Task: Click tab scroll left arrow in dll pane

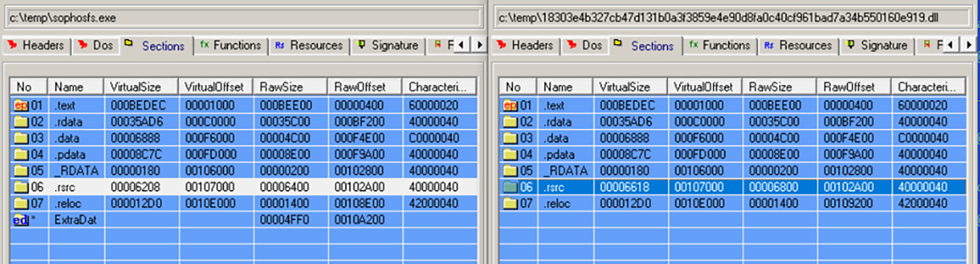Action: coord(951,45)
